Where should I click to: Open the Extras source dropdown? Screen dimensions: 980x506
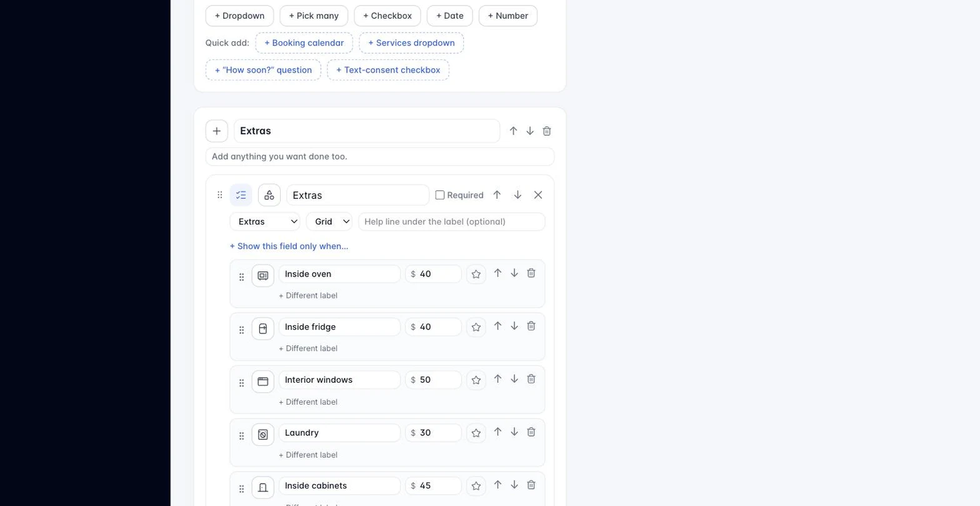[x=265, y=221]
